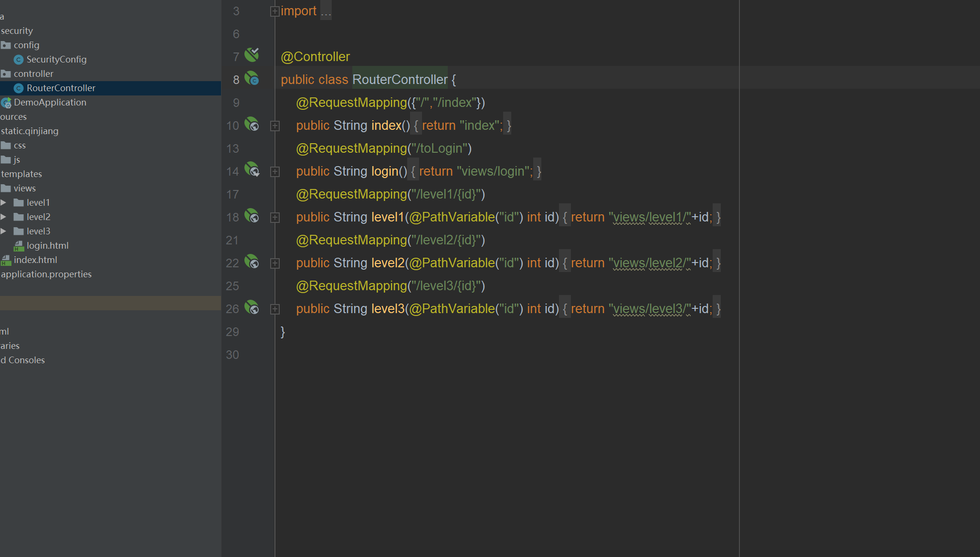Click the level3 folder icon
980x557 pixels.
pyautogui.click(x=19, y=231)
